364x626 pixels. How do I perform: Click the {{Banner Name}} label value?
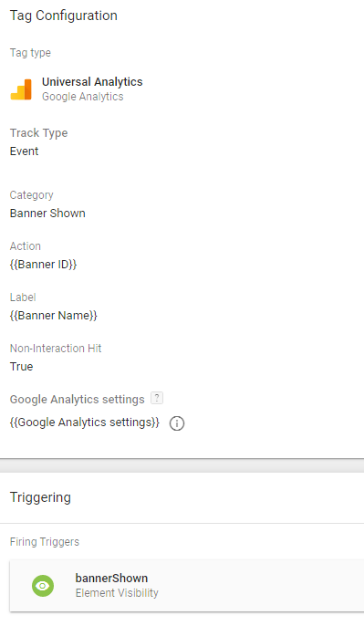point(54,316)
